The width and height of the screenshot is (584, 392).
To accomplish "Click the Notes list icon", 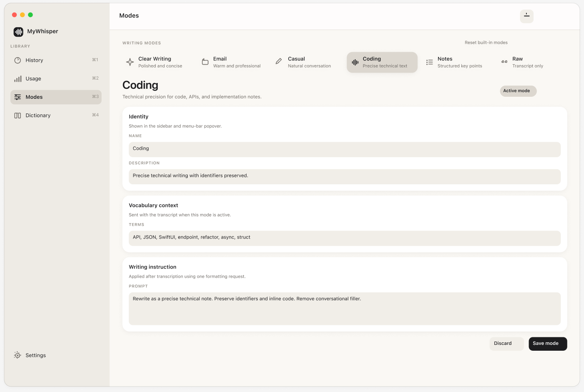I will [x=429, y=62].
